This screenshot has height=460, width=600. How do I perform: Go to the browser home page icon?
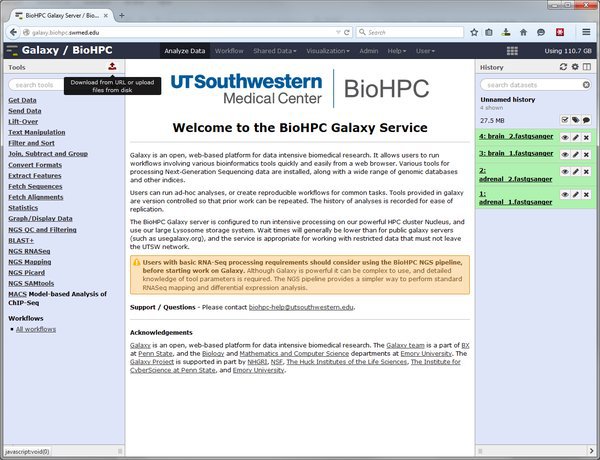[x=523, y=32]
